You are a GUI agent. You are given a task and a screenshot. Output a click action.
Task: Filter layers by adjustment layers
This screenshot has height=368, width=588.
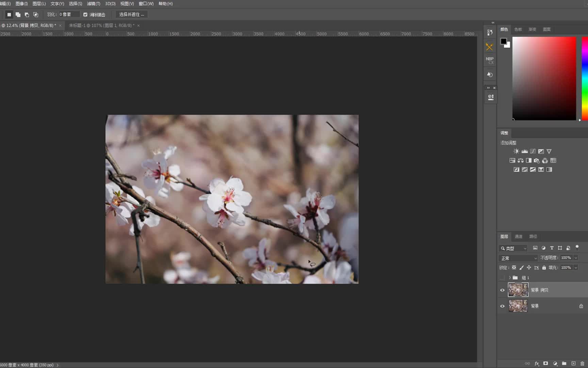(x=543, y=248)
